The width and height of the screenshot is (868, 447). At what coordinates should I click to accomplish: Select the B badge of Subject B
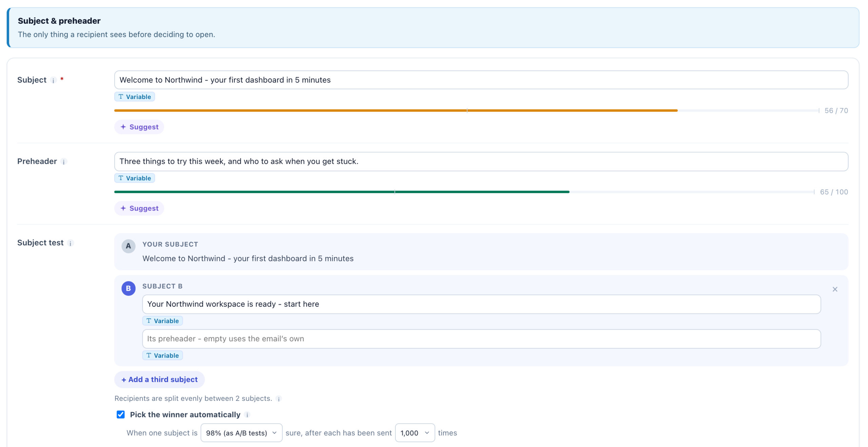[x=129, y=288]
